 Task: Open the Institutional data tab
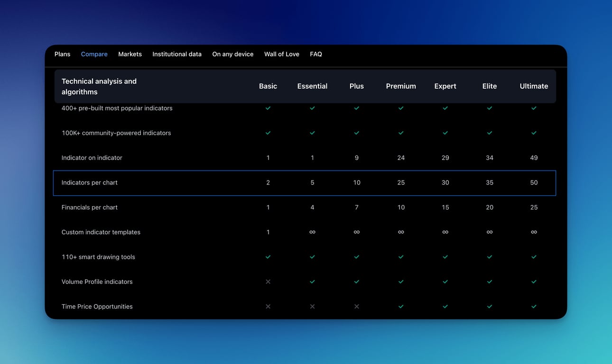pyautogui.click(x=176, y=54)
